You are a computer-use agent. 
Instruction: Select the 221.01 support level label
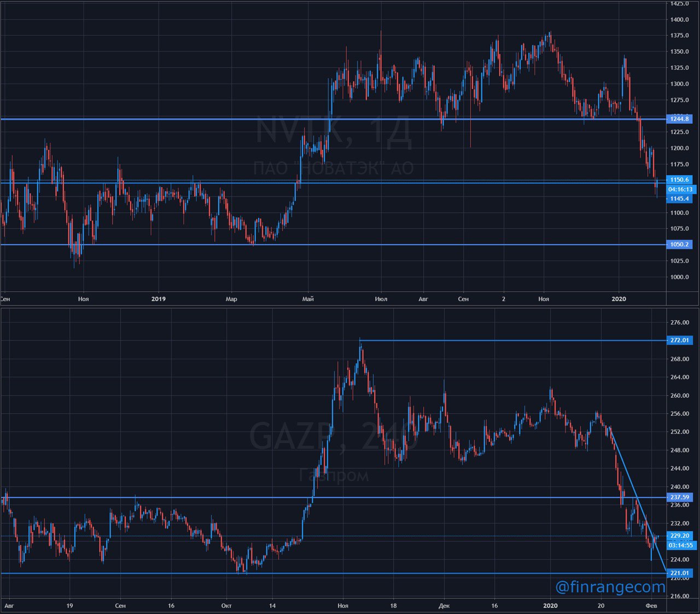click(680, 573)
